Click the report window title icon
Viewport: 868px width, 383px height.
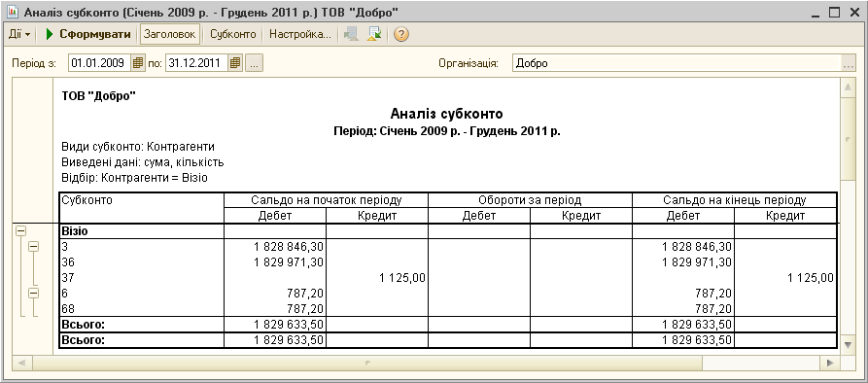(13, 13)
